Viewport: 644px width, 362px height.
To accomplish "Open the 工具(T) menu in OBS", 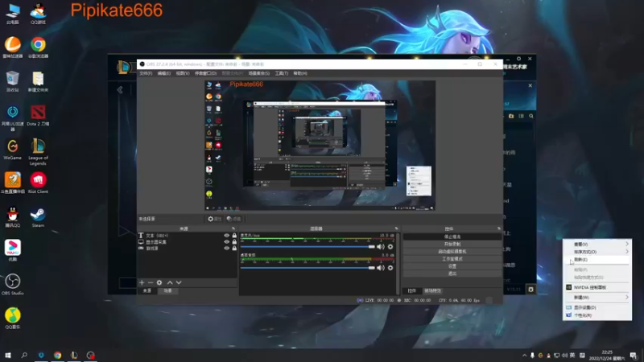I will coord(281,73).
